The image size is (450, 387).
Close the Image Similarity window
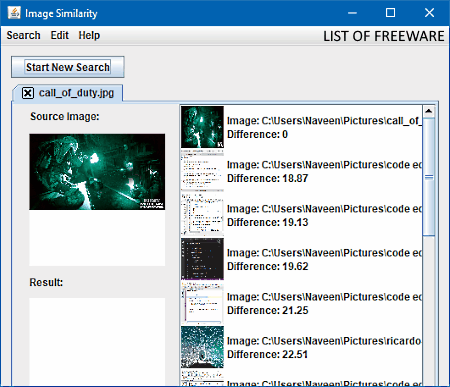click(x=429, y=13)
